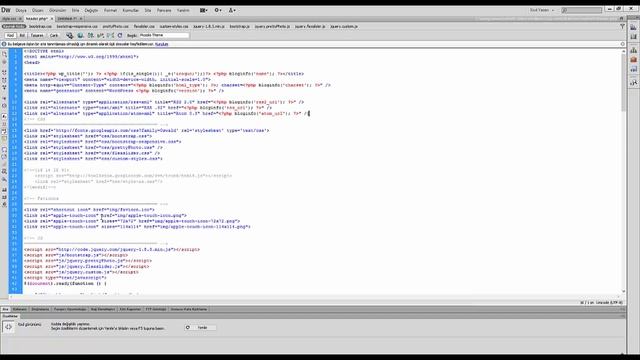
Task: Open the related file jquery.prettyPhoto.js
Action: click(x=272, y=27)
